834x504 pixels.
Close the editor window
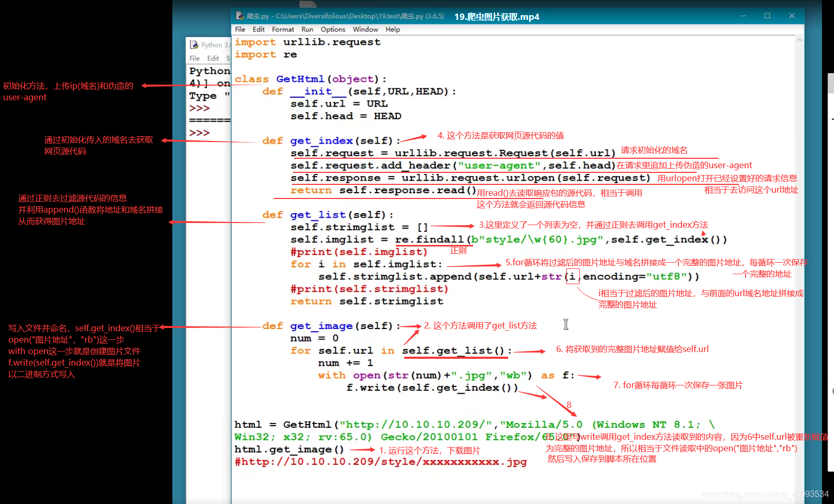point(792,16)
